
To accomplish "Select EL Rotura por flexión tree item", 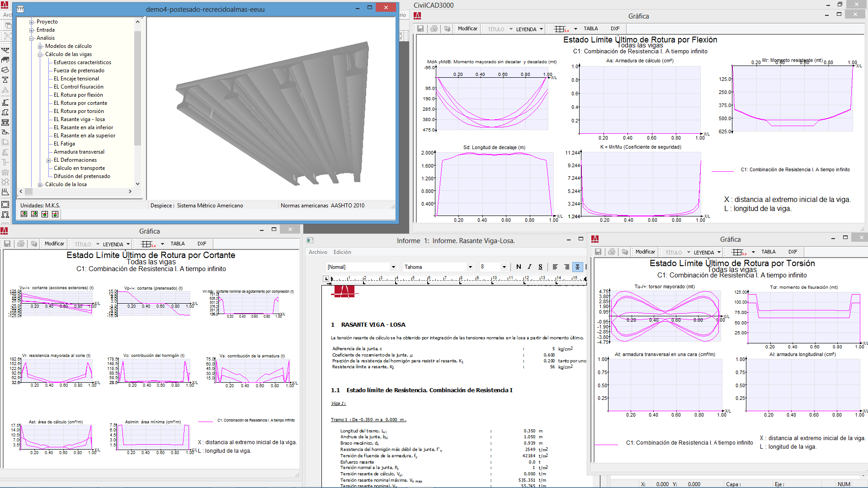I will click(x=78, y=95).
